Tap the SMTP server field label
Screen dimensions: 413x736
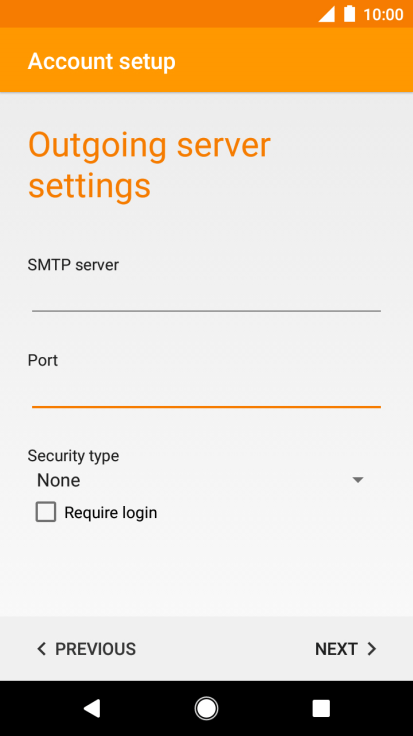coord(73,265)
